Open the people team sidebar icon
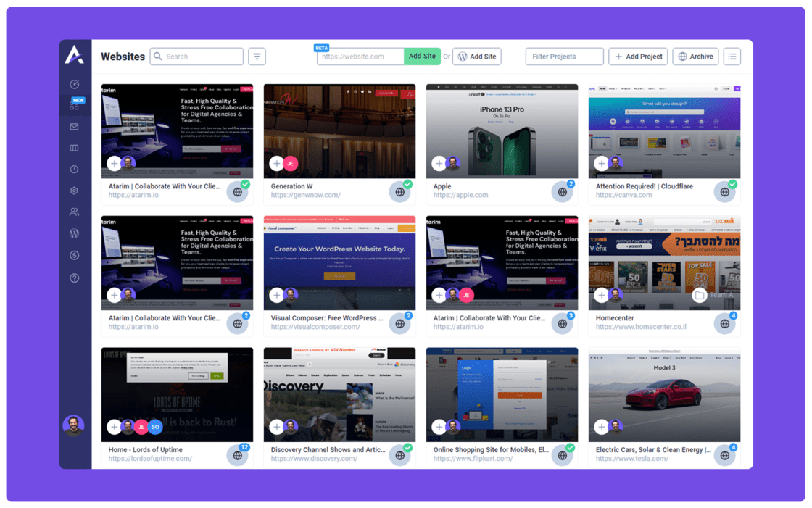812x508 pixels. (75, 212)
